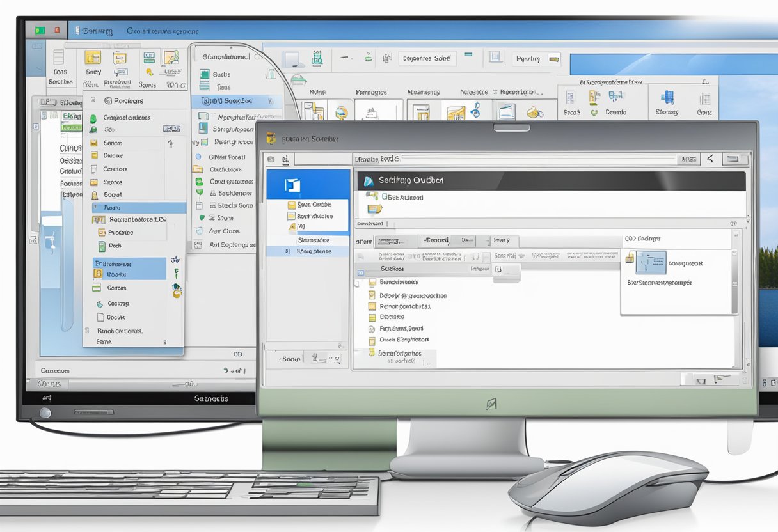Toggle the checkbox next to the Sackom list header
This screenshot has height=532, width=778.
coord(361,272)
